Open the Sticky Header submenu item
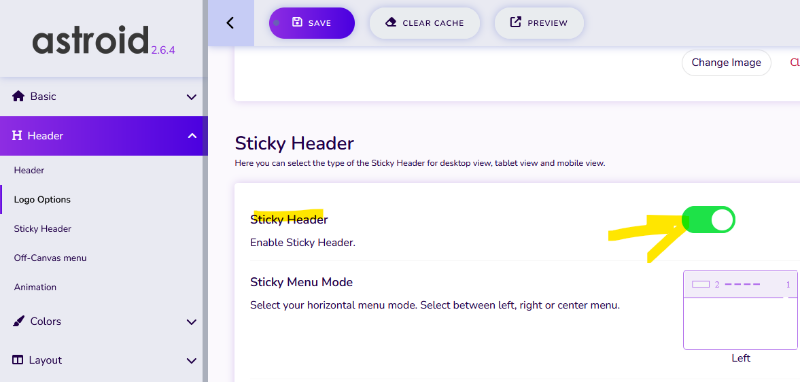The image size is (800, 382). [43, 228]
